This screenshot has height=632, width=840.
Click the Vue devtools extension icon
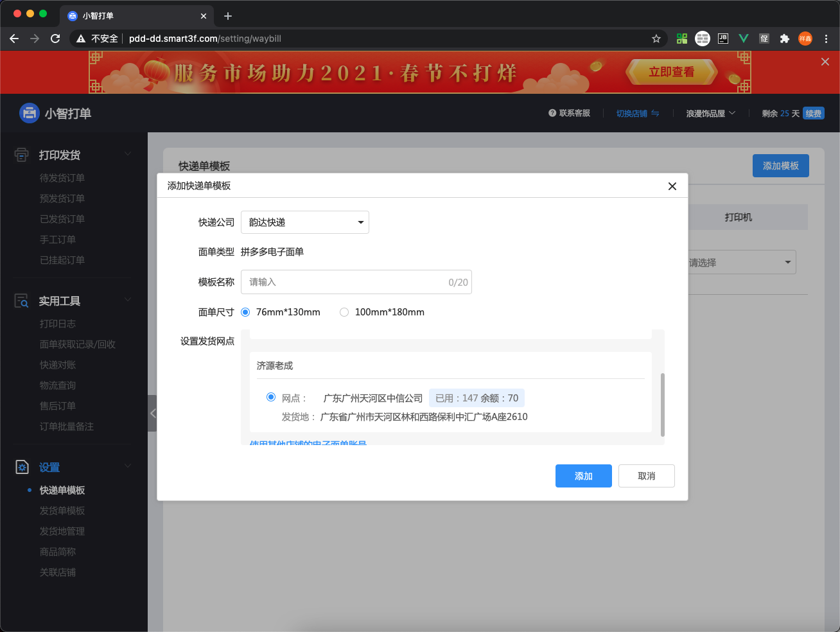coord(744,39)
